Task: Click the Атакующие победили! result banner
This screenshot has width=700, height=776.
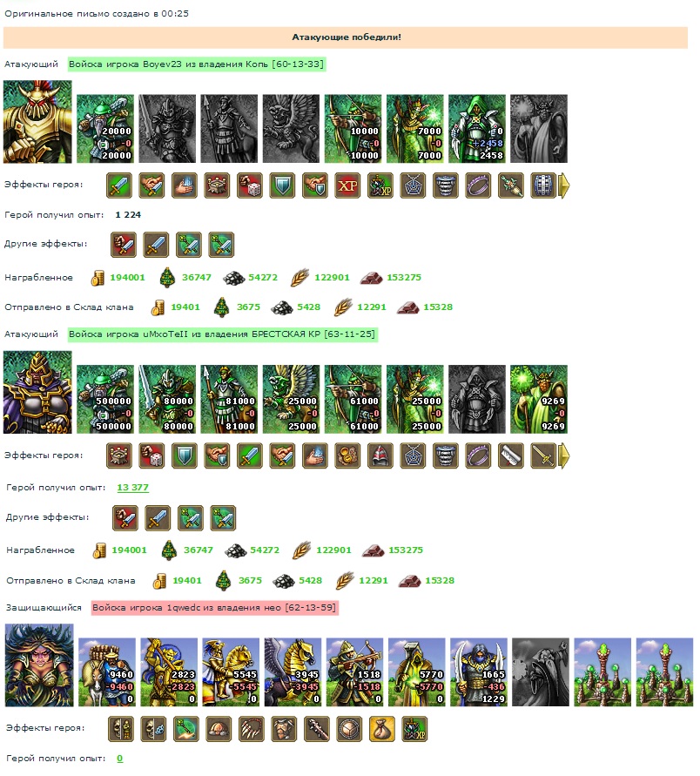Action: pyautogui.click(x=346, y=37)
